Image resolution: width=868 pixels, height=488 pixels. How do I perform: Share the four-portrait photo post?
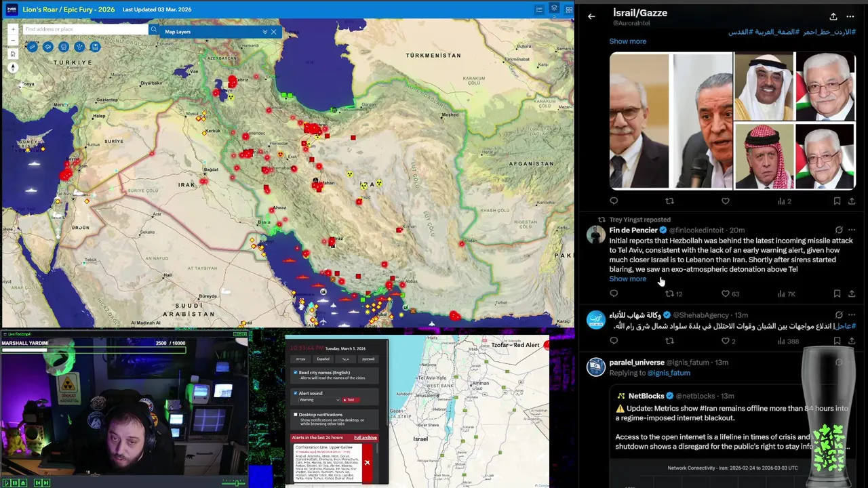(x=852, y=201)
